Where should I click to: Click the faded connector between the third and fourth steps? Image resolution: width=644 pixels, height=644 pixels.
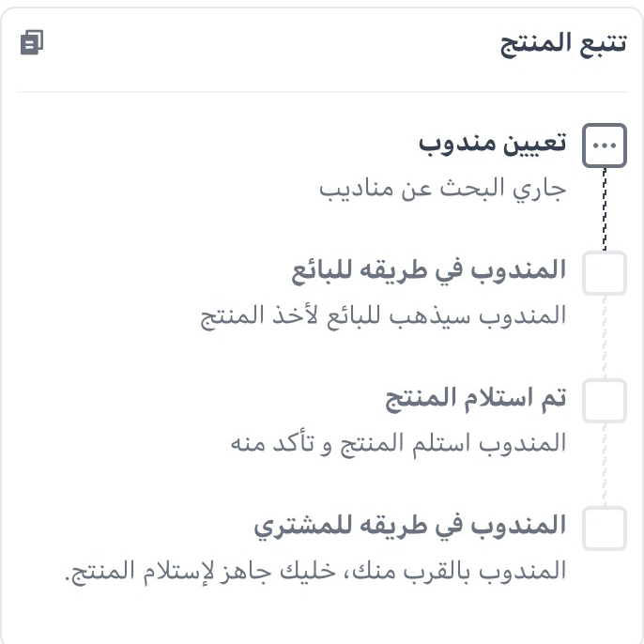(605, 465)
